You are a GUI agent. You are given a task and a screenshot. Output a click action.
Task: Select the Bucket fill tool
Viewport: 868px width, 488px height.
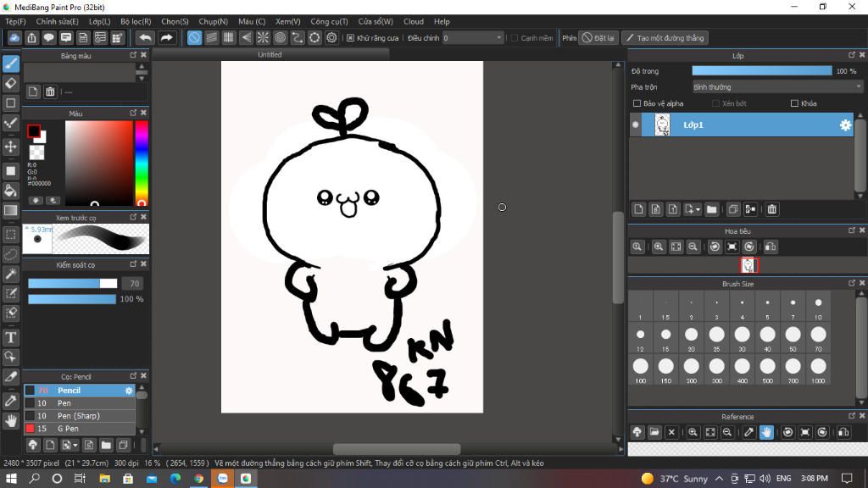click(11, 191)
